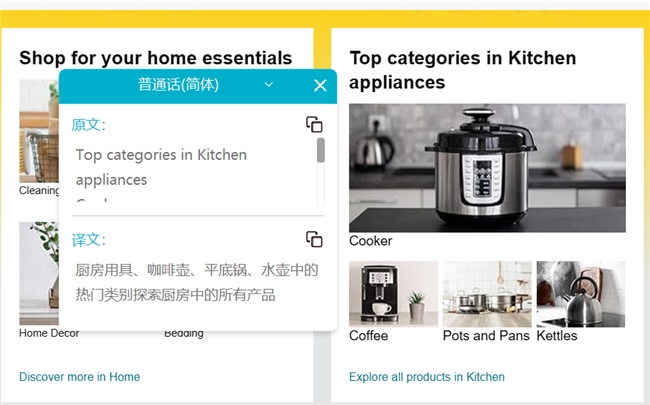Image resolution: width=650 pixels, height=405 pixels.
Task: Copy the translated text (译文) with copy icon
Action: click(x=314, y=239)
